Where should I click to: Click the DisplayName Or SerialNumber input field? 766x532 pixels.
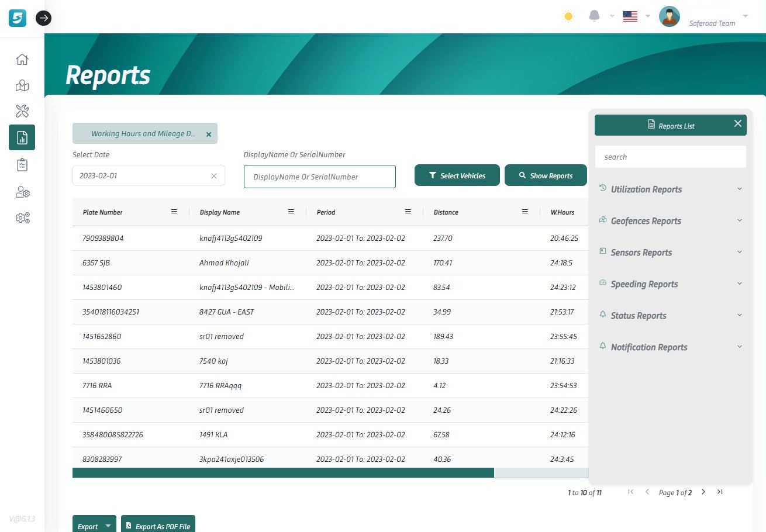[319, 177]
